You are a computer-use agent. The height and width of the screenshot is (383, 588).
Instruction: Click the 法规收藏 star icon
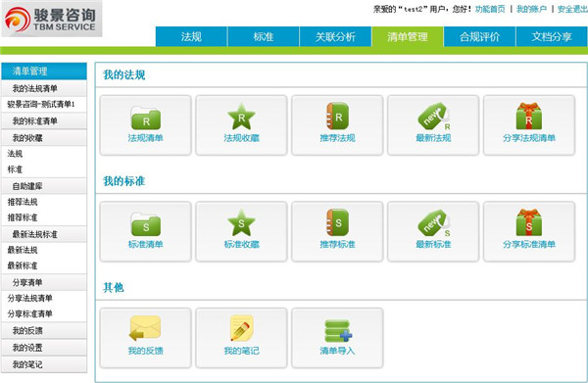click(241, 117)
